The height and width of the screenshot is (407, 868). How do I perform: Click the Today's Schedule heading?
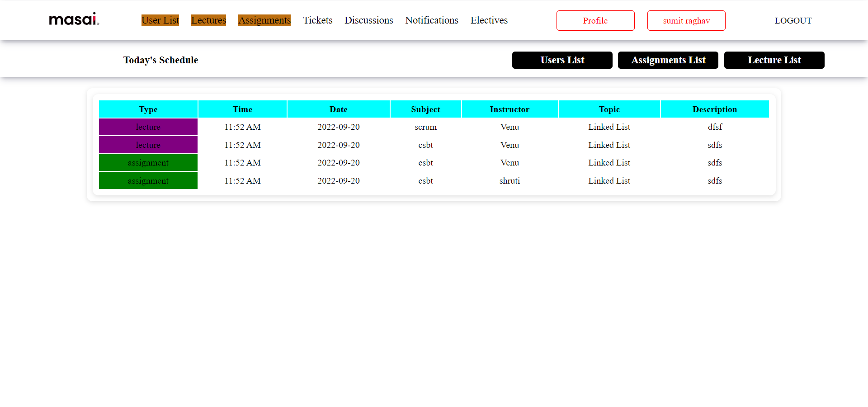tap(160, 60)
